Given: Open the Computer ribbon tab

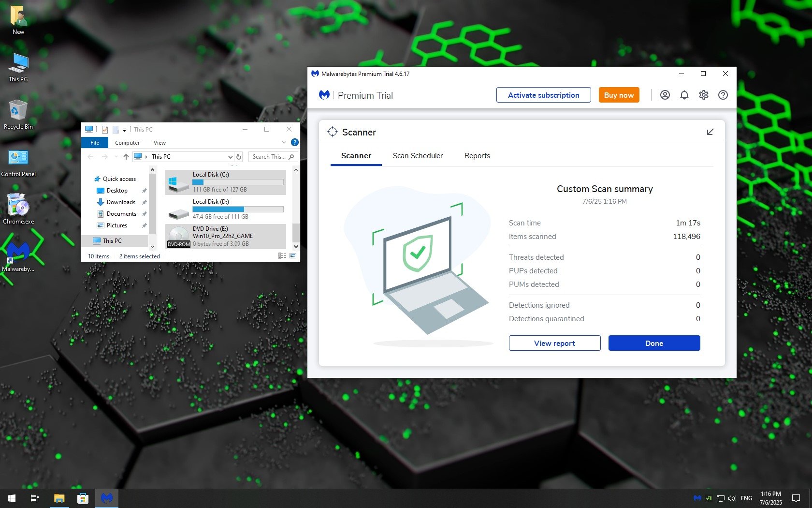Looking at the screenshot, I should [128, 143].
